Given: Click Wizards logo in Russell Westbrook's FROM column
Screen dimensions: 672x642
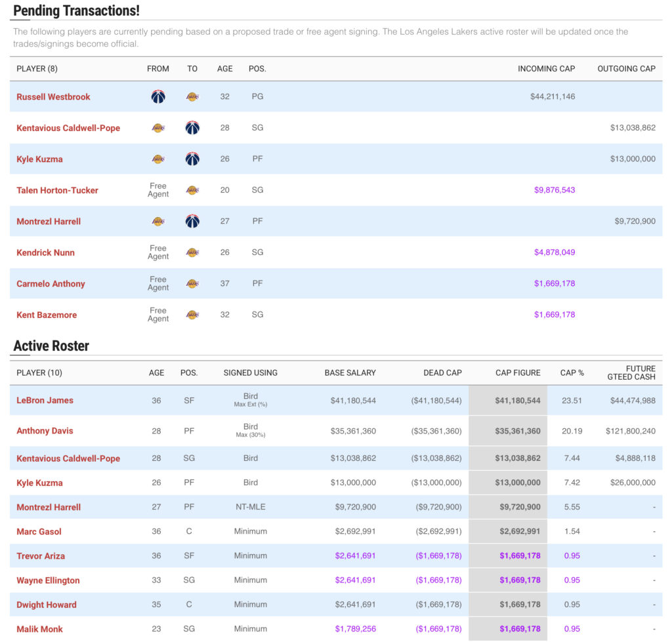Looking at the screenshot, I should click(158, 97).
